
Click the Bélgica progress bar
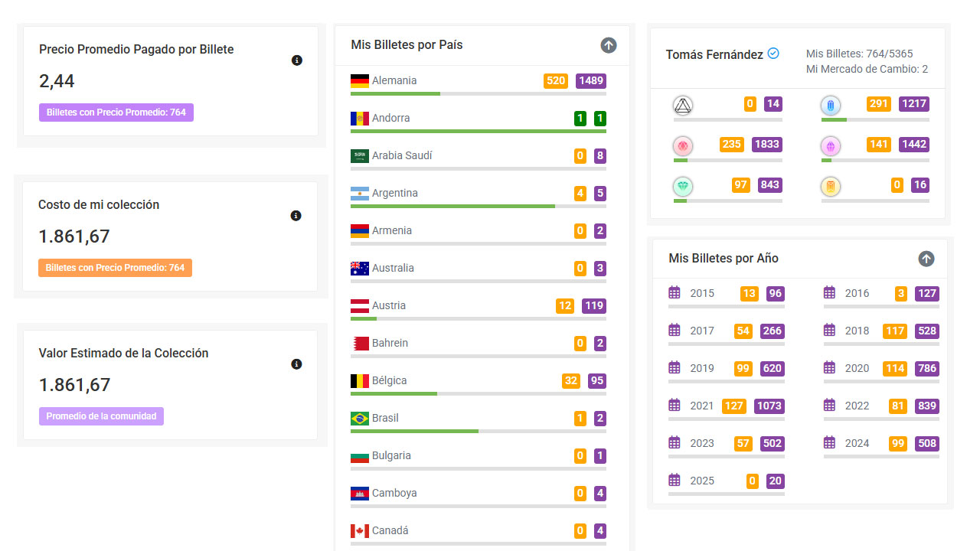tap(478, 393)
